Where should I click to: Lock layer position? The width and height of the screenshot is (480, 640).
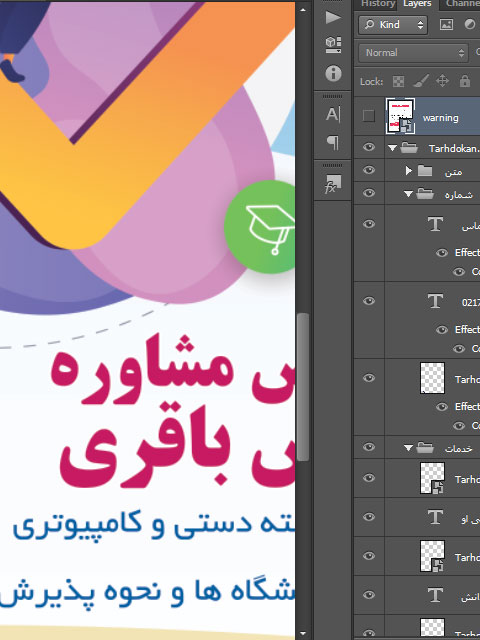[x=442, y=81]
